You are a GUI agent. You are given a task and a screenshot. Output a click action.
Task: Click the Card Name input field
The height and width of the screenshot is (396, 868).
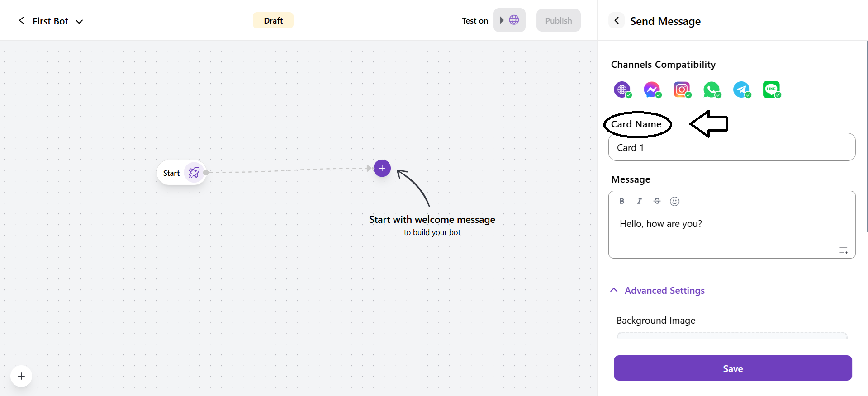(731, 147)
